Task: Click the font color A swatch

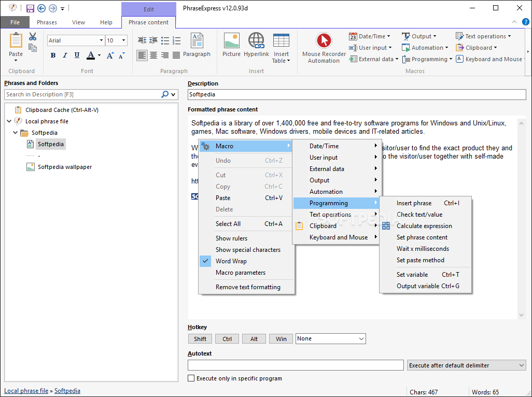Action: tap(91, 55)
